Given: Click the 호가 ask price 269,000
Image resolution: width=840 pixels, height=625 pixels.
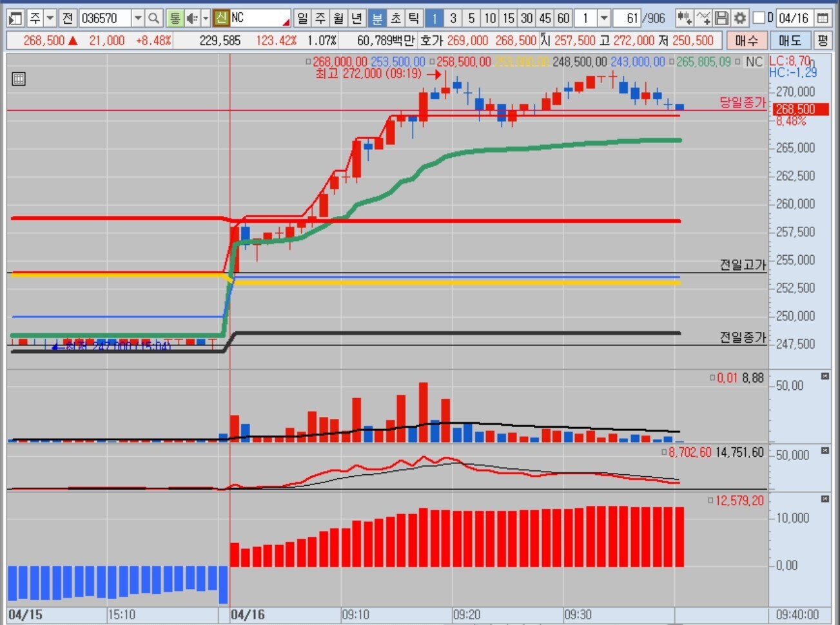Looking at the screenshot, I should 467,41.
